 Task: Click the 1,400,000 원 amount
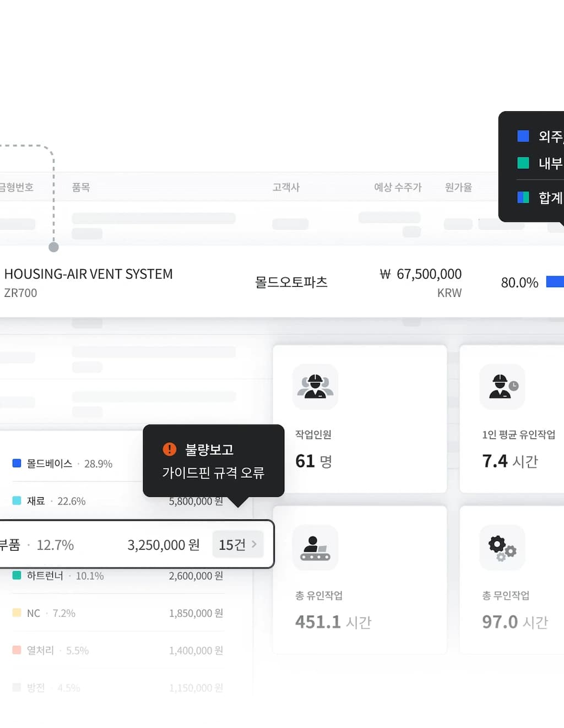coord(196,651)
